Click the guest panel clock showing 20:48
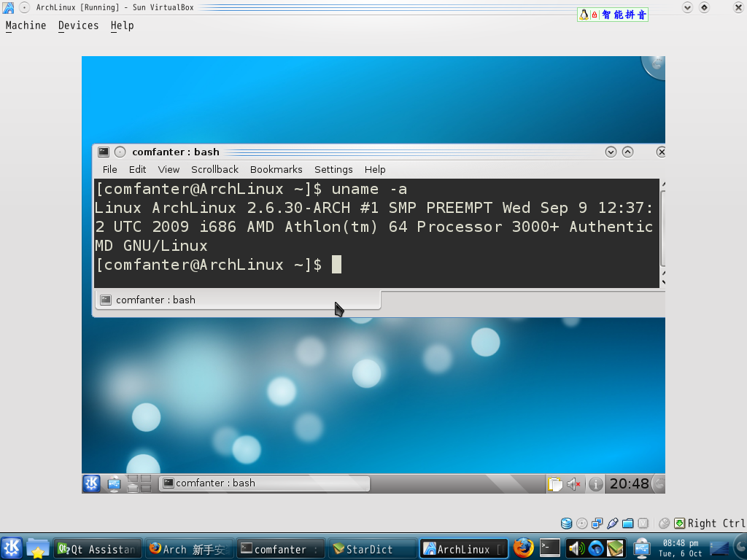Screen dimensions: 747x560 630,484
